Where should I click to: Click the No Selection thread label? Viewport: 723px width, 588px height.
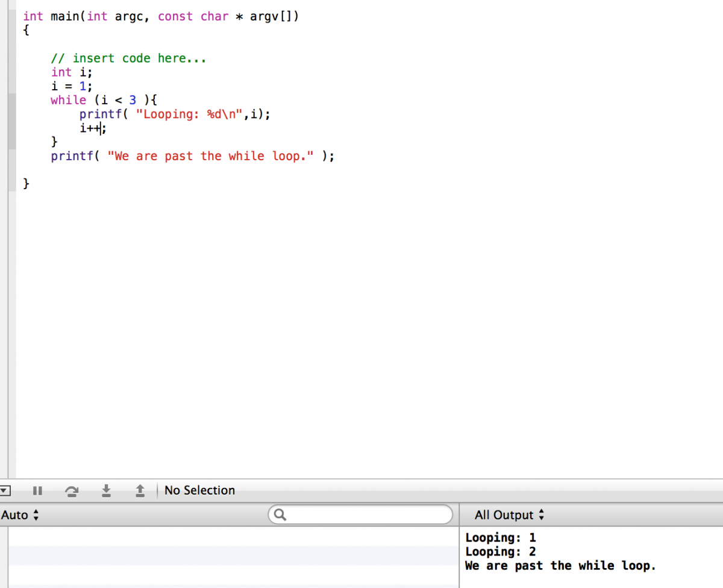pos(199,491)
